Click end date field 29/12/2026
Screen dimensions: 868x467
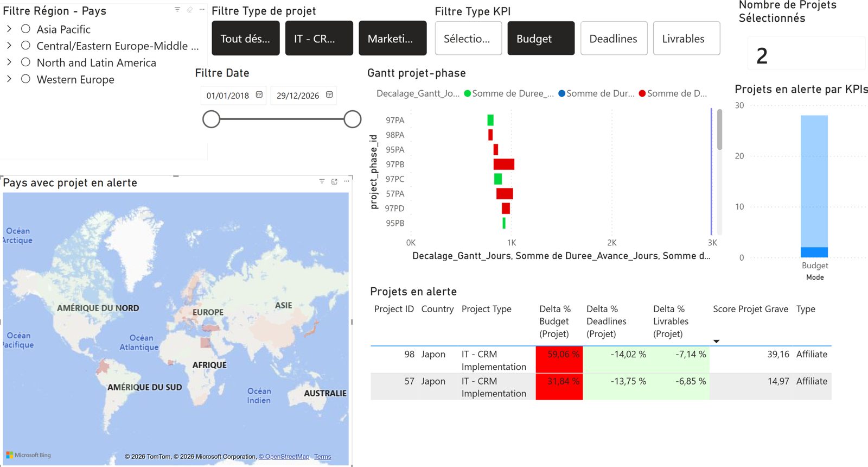[x=304, y=95]
